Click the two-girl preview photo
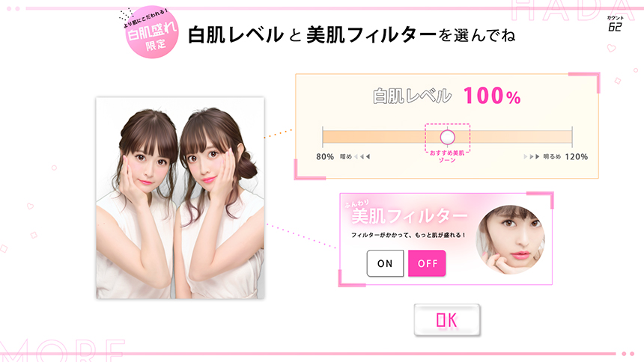Viewport: 644px width, 362px height. pyautogui.click(x=180, y=197)
